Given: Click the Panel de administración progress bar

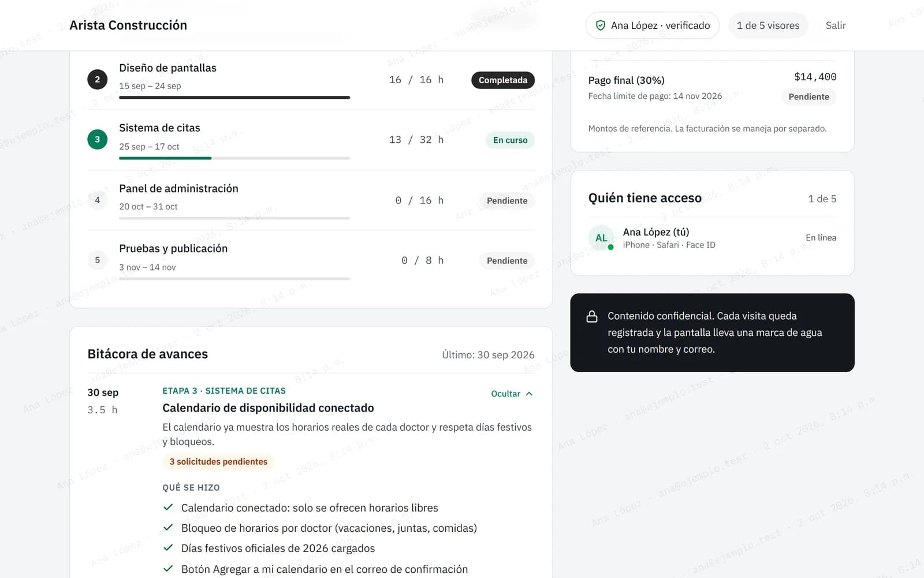Looking at the screenshot, I should click(x=234, y=218).
